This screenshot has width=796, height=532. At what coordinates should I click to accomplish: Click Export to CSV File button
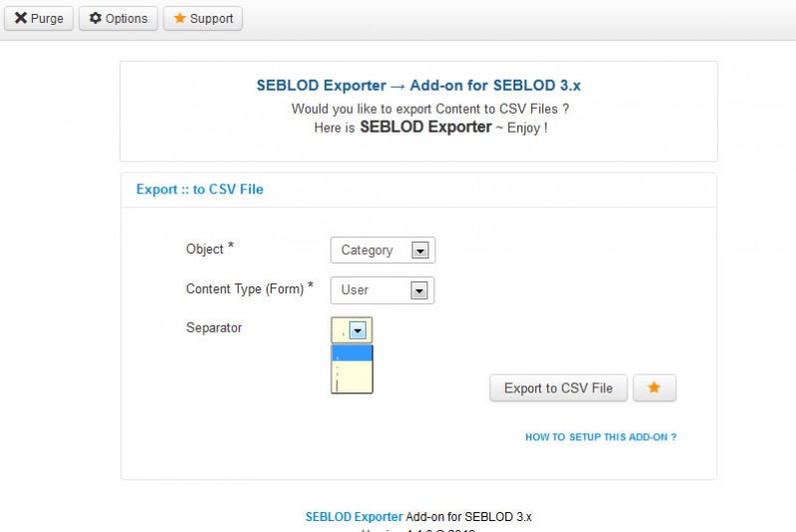558,388
